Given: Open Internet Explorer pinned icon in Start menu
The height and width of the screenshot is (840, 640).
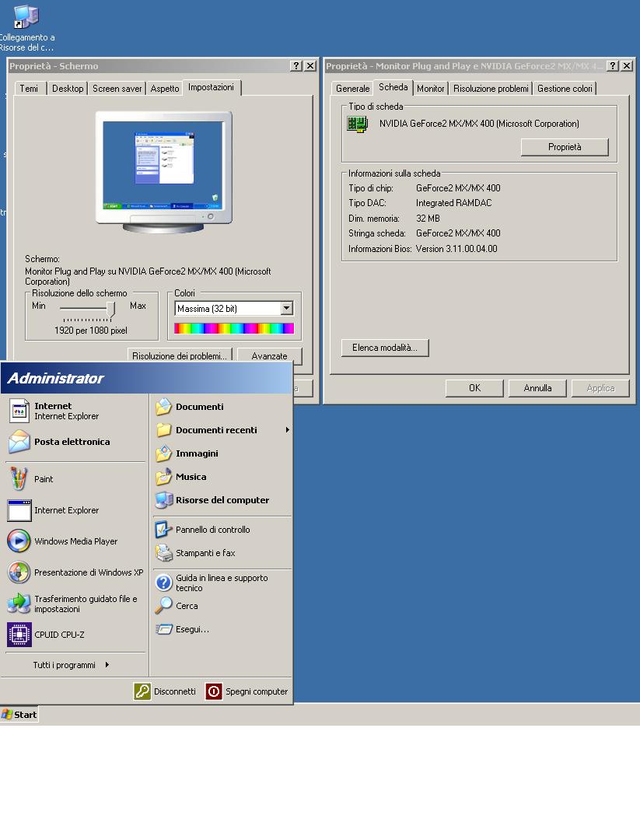Looking at the screenshot, I should (19, 411).
